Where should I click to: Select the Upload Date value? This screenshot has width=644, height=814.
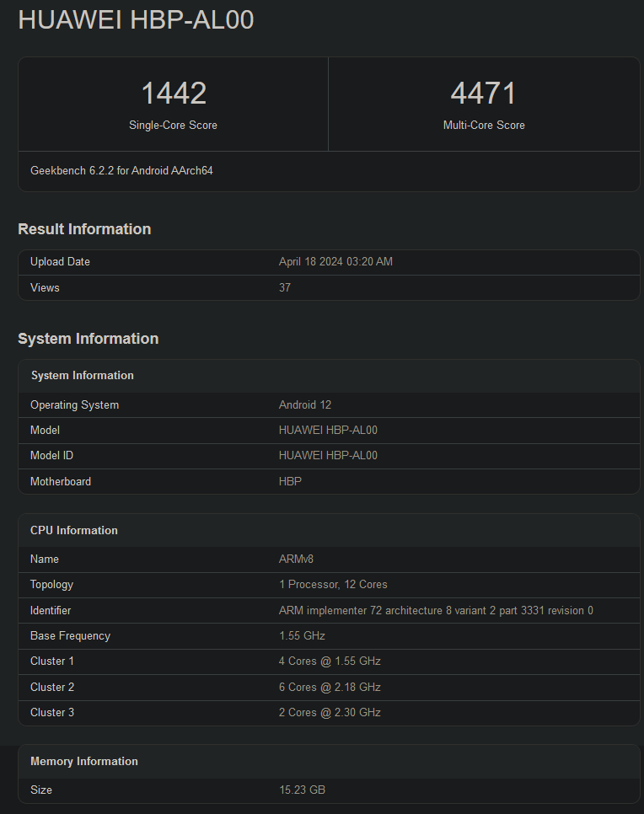(x=335, y=262)
